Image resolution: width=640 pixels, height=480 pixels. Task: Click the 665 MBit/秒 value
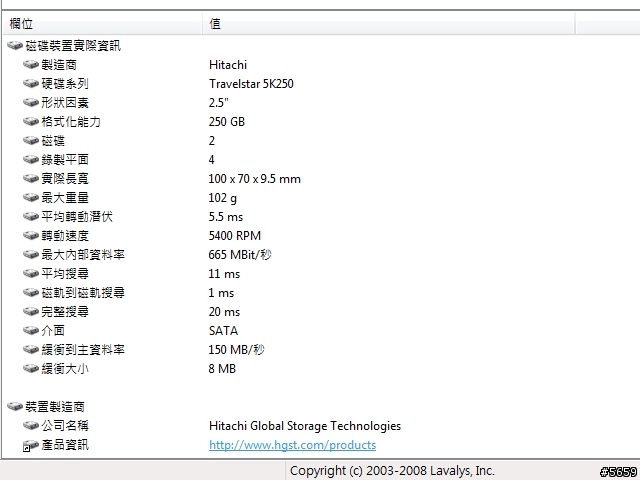[240, 255]
